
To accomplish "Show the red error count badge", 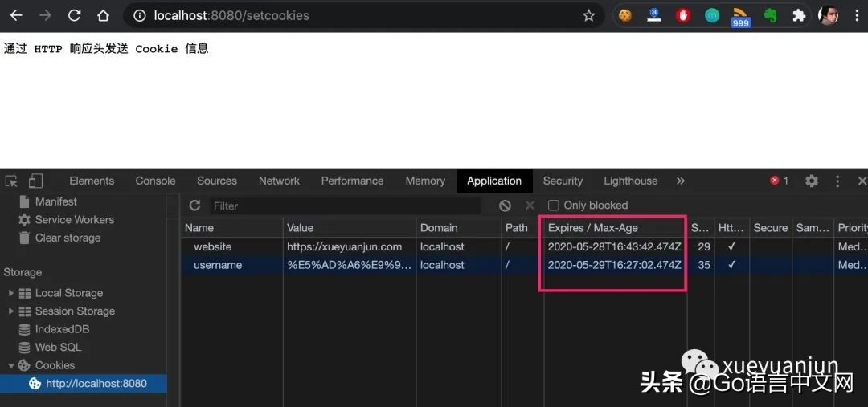I will pyautogui.click(x=779, y=181).
